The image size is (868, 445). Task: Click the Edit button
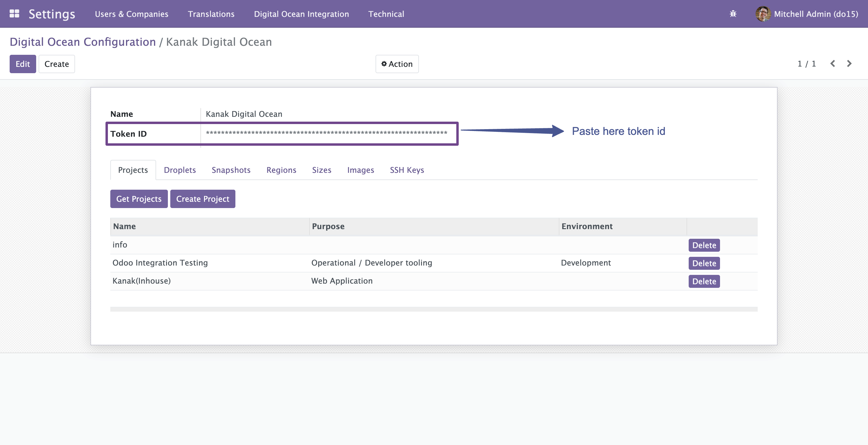click(x=23, y=64)
